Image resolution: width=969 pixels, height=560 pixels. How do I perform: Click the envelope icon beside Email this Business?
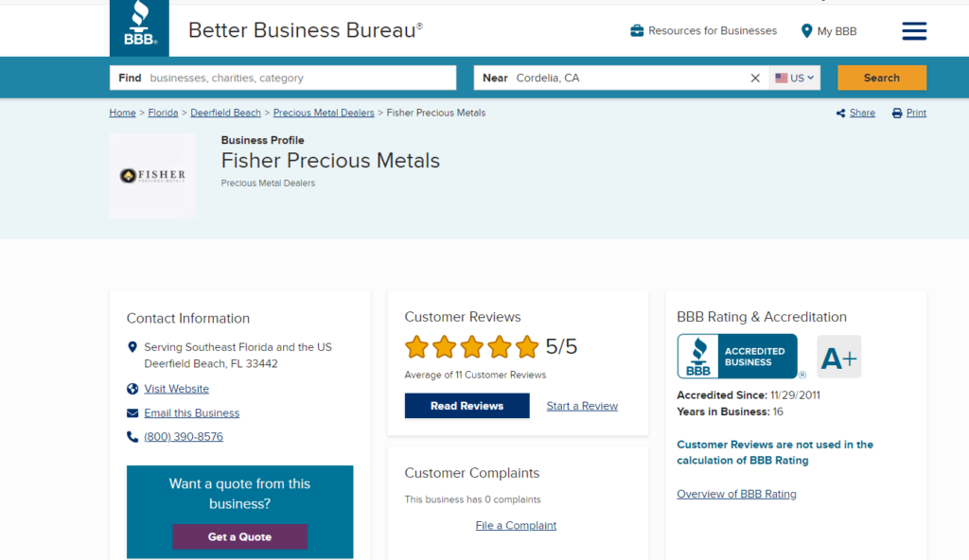click(x=132, y=412)
